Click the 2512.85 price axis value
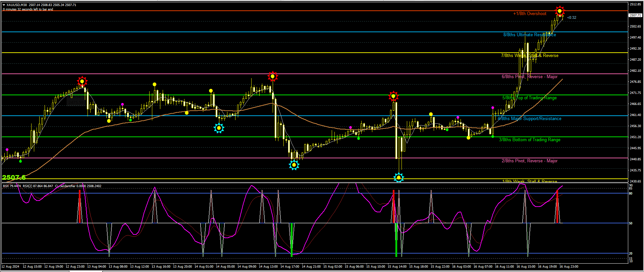The width and height of the screenshot is (644, 272). point(635,4)
